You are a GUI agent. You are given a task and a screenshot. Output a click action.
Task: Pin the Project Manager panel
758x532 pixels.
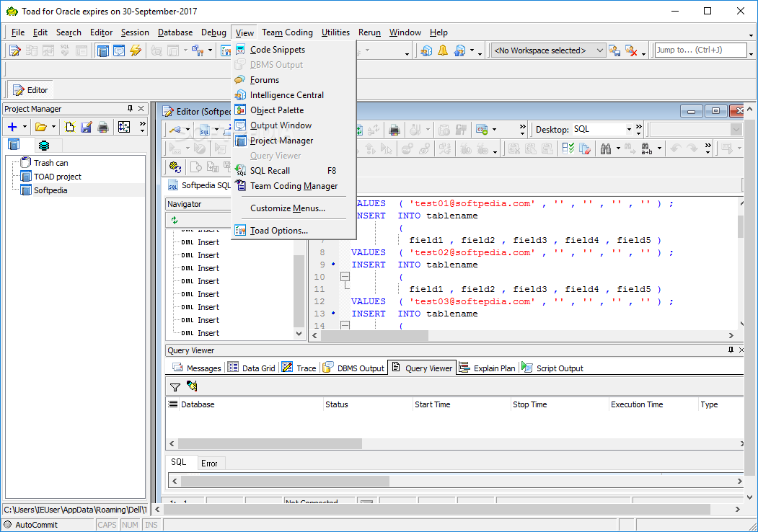pos(130,109)
